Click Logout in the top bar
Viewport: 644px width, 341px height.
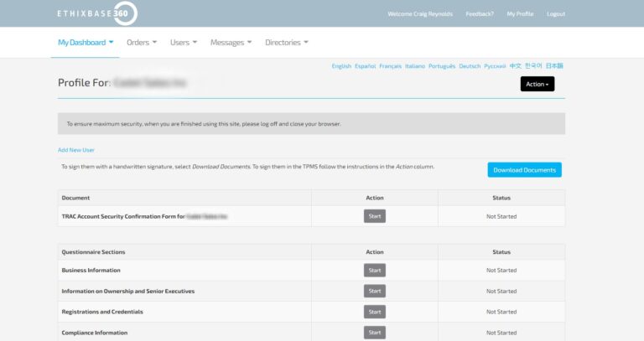tap(556, 14)
